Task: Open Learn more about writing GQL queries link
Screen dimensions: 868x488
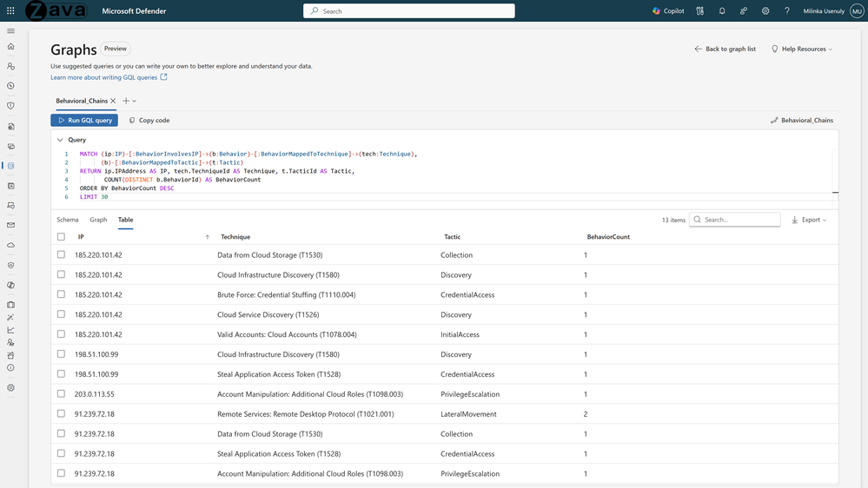Action: 104,77
